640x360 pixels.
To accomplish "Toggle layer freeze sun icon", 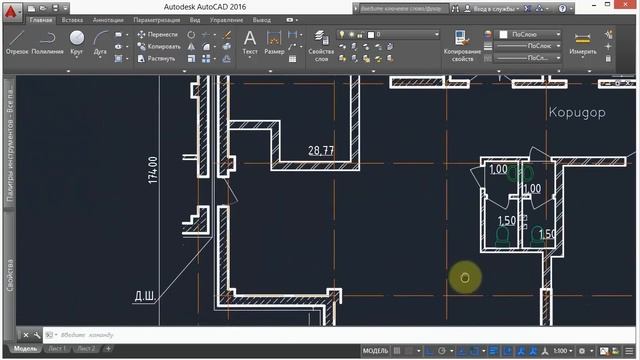I will 351,35.
